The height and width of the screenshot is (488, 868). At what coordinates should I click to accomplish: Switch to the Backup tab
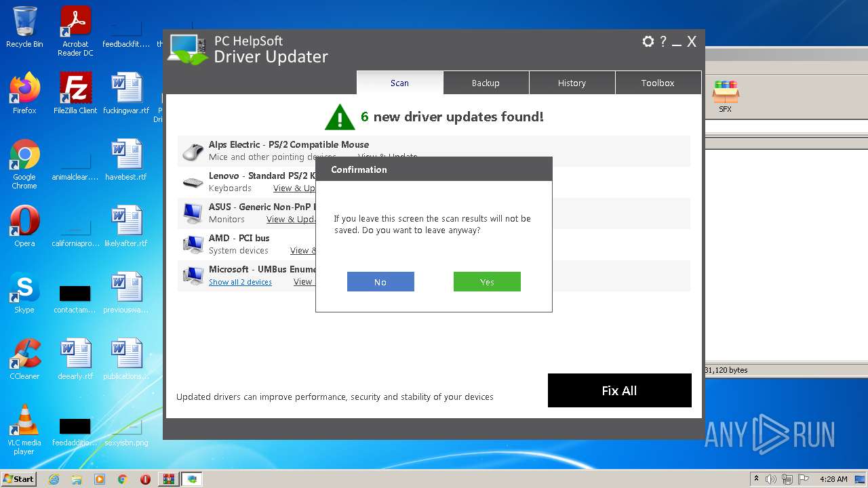[486, 83]
